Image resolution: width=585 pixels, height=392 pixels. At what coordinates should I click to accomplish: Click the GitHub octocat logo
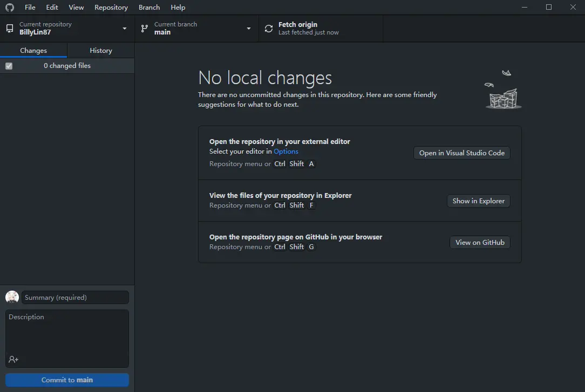point(9,7)
